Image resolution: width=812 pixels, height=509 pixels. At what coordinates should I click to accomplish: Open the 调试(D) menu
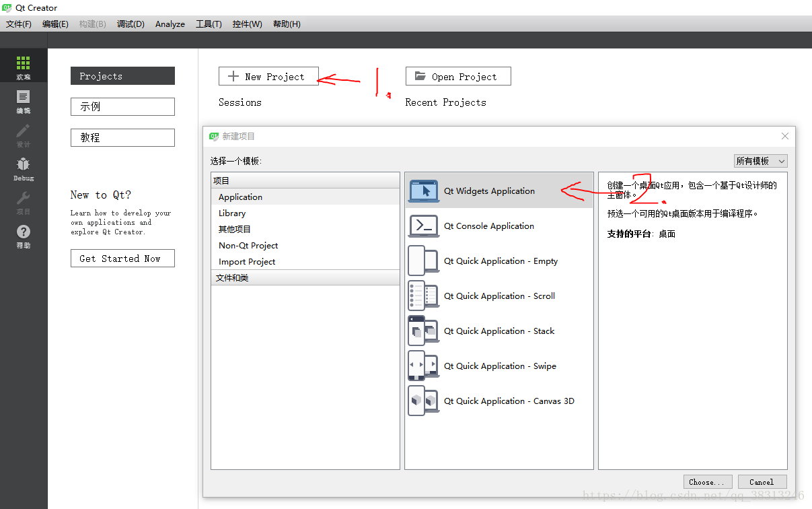(131, 24)
